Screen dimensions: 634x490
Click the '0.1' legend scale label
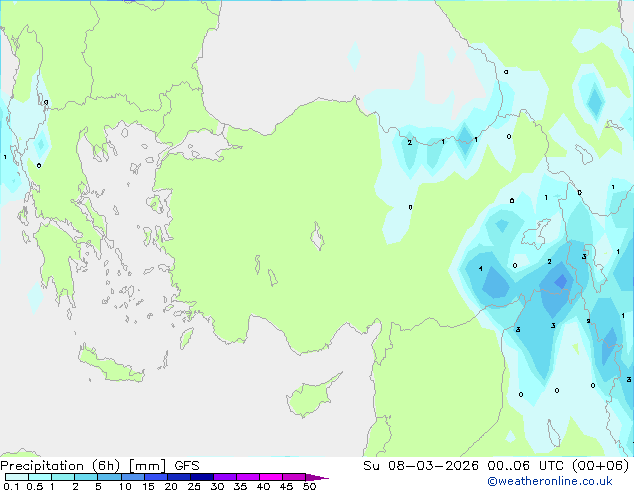pyautogui.click(x=11, y=486)
